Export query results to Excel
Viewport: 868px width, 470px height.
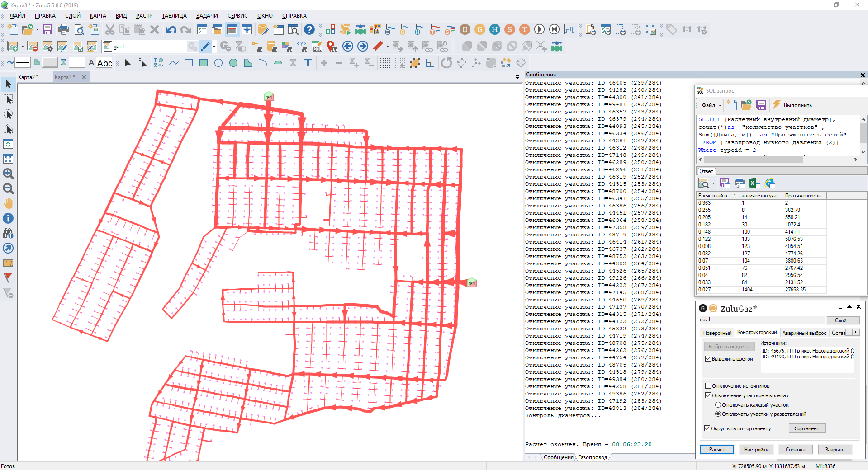click(x=754, y=183)
